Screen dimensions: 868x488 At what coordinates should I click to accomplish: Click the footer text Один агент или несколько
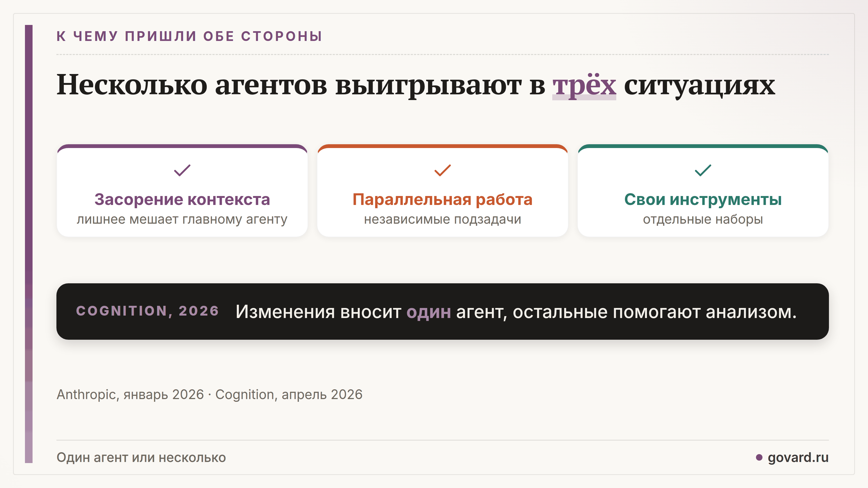click(x=141, y=457)
